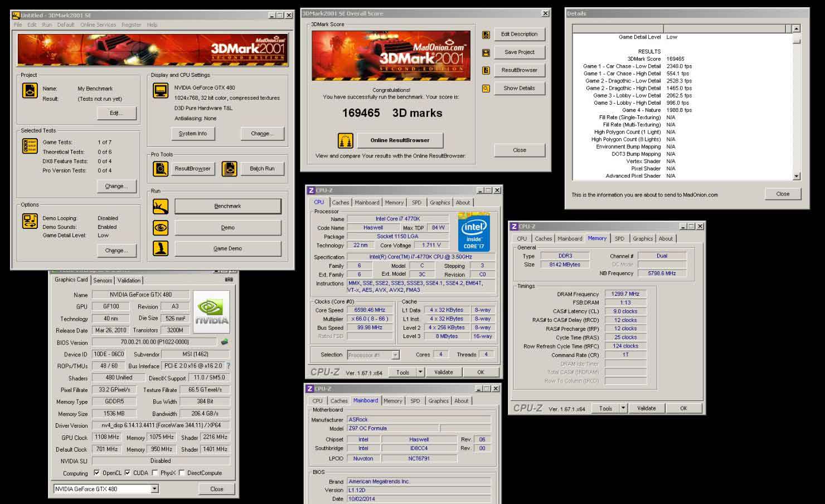The height and width of the screenshot is (504, 825).
Task: Click the BIOS save chip icon in GPU-Z
Action: point(224,342)
